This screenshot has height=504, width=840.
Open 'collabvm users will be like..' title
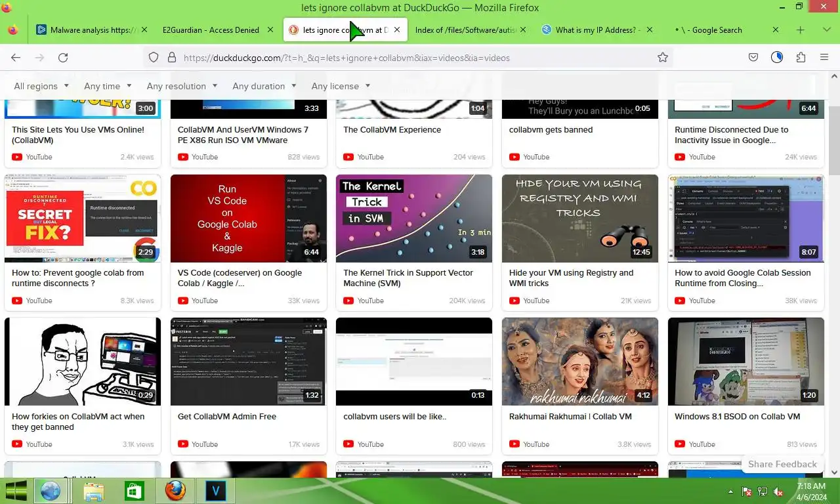tap(394, 417)
